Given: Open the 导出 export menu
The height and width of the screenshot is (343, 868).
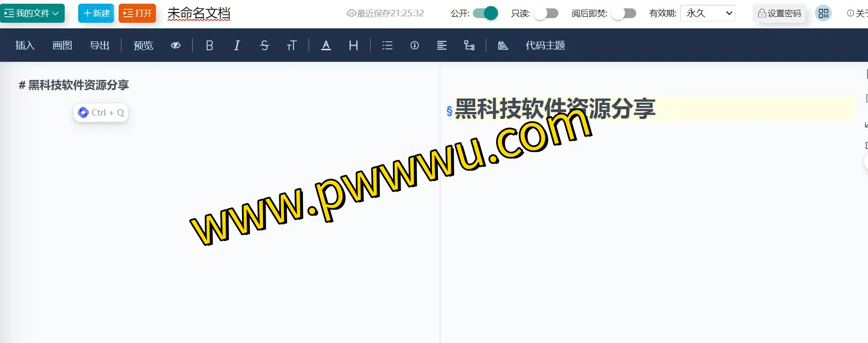Looking at the screenshot, I should (99, 46).
